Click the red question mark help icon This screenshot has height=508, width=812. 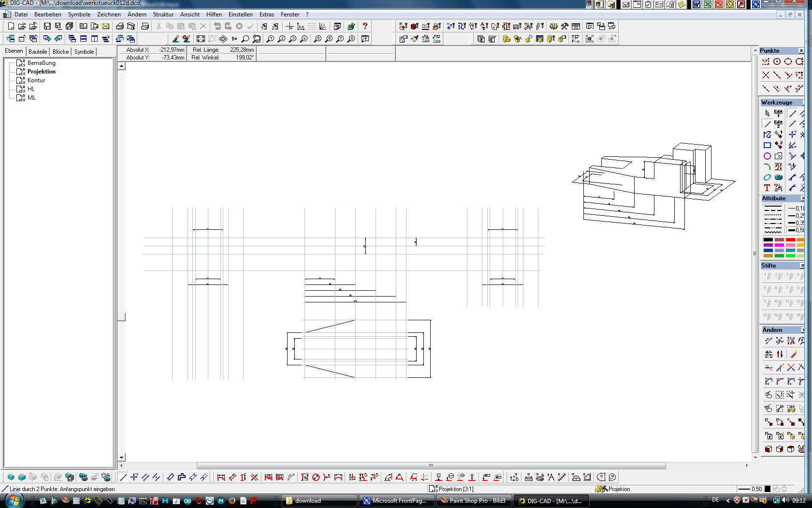click(365, 26)
